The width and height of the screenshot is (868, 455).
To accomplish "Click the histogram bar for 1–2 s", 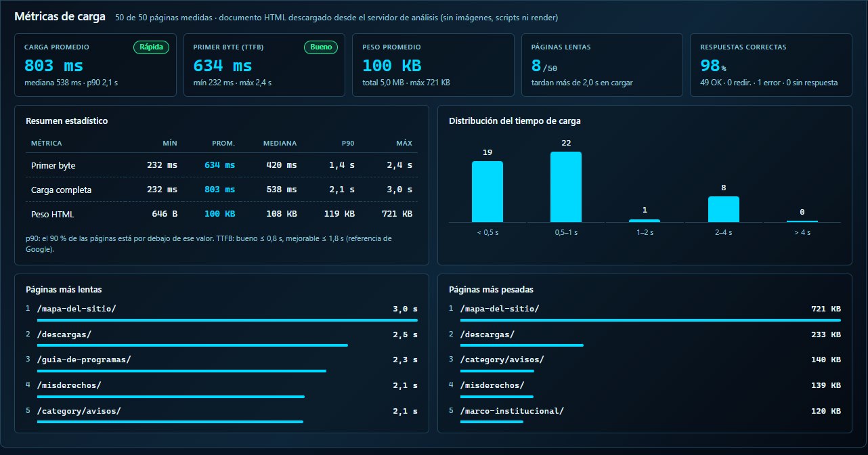I will click(x=645, y=221).
